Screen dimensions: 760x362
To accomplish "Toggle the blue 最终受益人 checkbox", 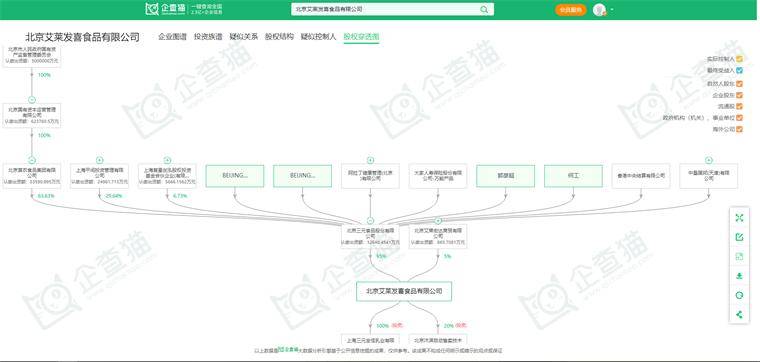I will (739, 70).
